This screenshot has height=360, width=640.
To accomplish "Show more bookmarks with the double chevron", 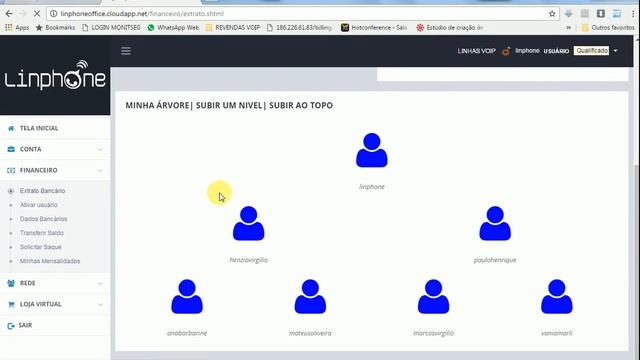I will (x=569, y=28).
